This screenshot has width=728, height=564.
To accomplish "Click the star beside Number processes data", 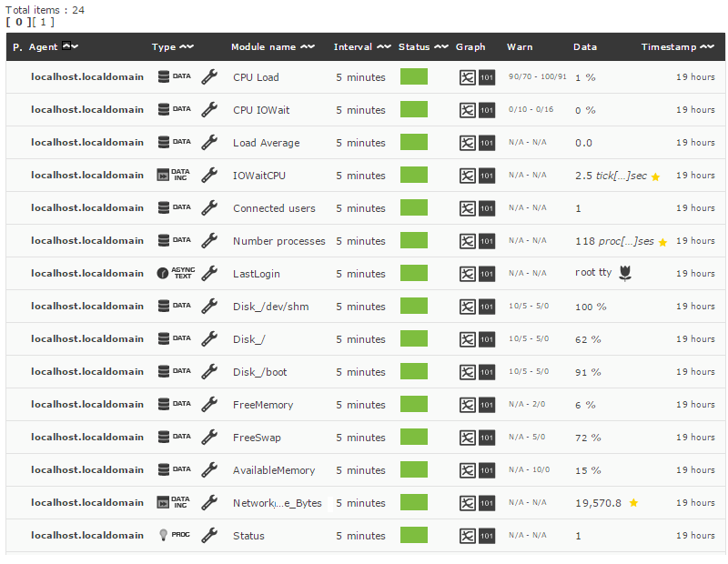I will coord(662,242).
